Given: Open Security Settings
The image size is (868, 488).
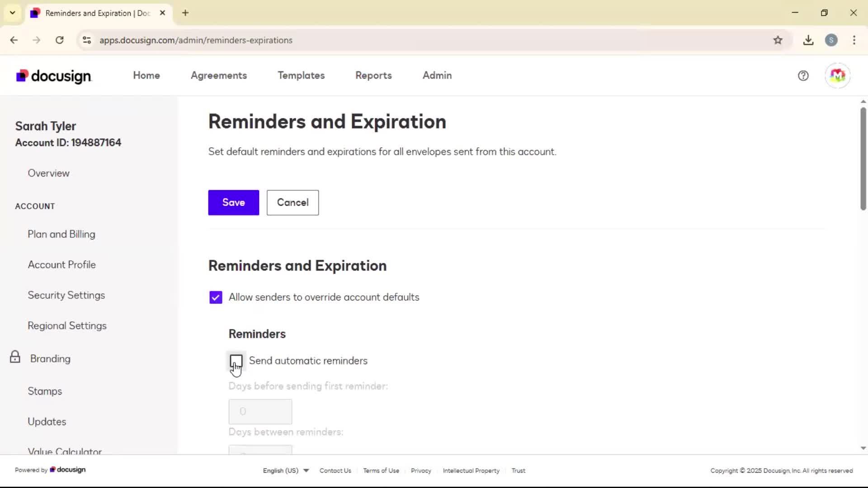Looking at the screenshot, I should [x=66, y=295].
